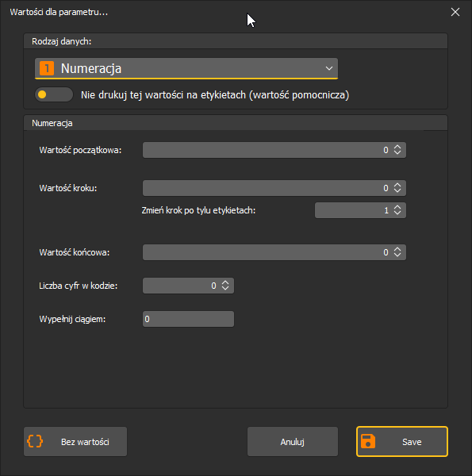Decrease Liczba cyfr w kodzie value
This screenshot has height=476, width=472.
point(225,289)
